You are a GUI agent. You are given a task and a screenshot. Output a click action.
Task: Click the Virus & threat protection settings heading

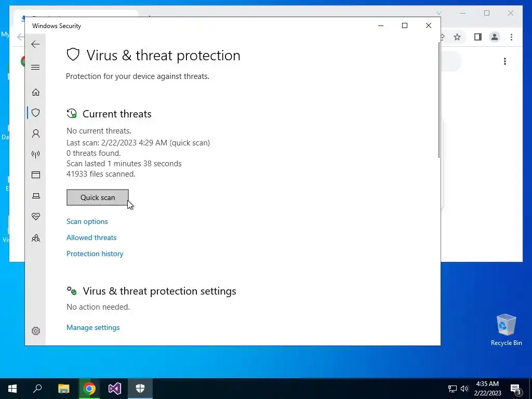pos(159,291)
